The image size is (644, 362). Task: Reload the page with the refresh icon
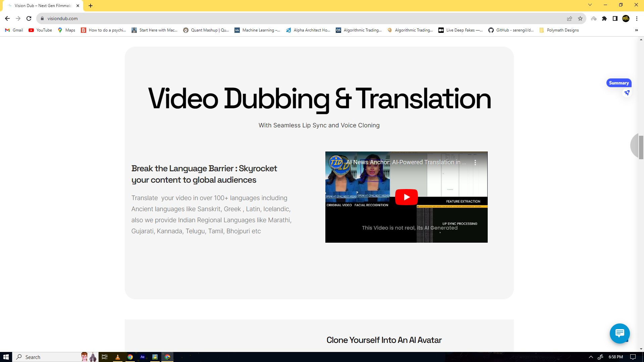point(29,18)
